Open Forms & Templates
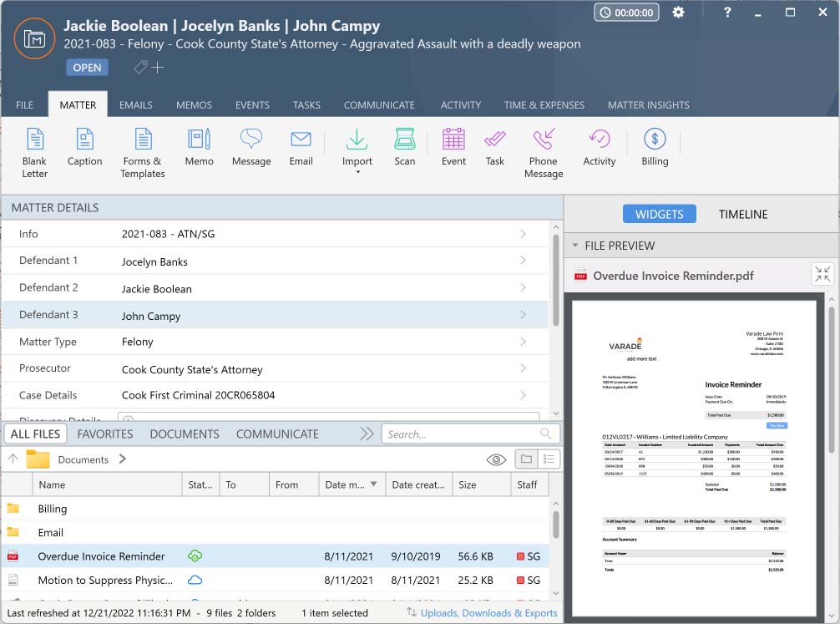 click(x=142, y=155)
